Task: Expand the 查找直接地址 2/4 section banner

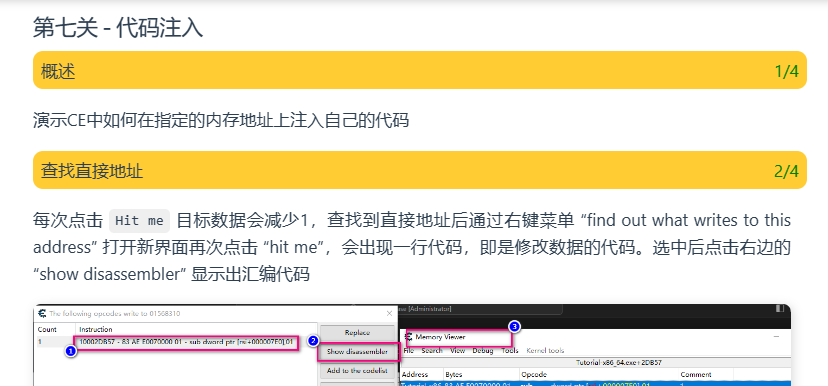Action: [420, 170]
